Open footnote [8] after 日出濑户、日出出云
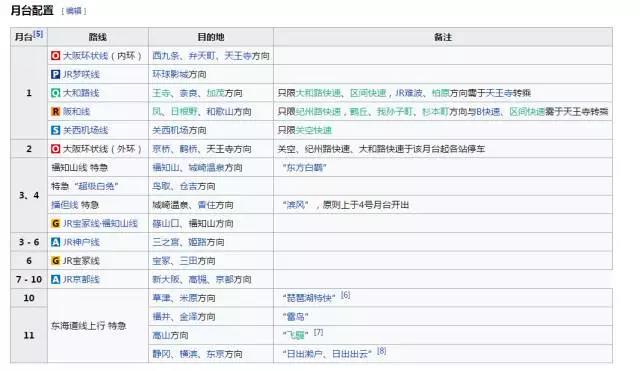Screen dimensions: 640x371 pyautogui.click(x=382, y=351)
